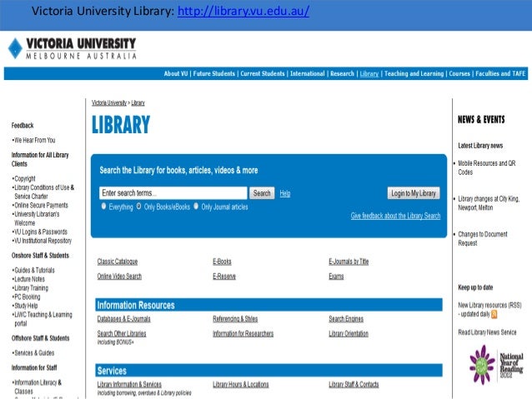This screenshot has height=399, width=532.
Task: Open Search Engines link
Action: tap(346, 319)
